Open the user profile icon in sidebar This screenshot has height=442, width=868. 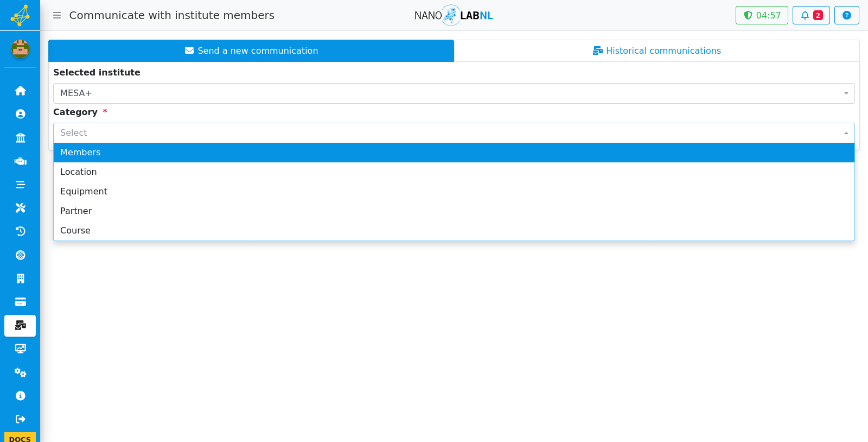point(20,114)
